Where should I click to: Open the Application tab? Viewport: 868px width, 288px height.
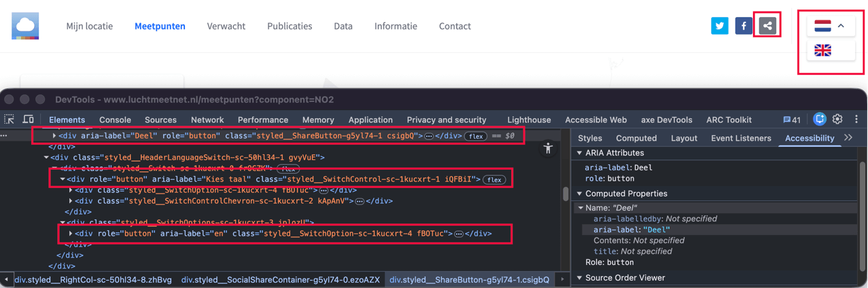coord(370,120)
